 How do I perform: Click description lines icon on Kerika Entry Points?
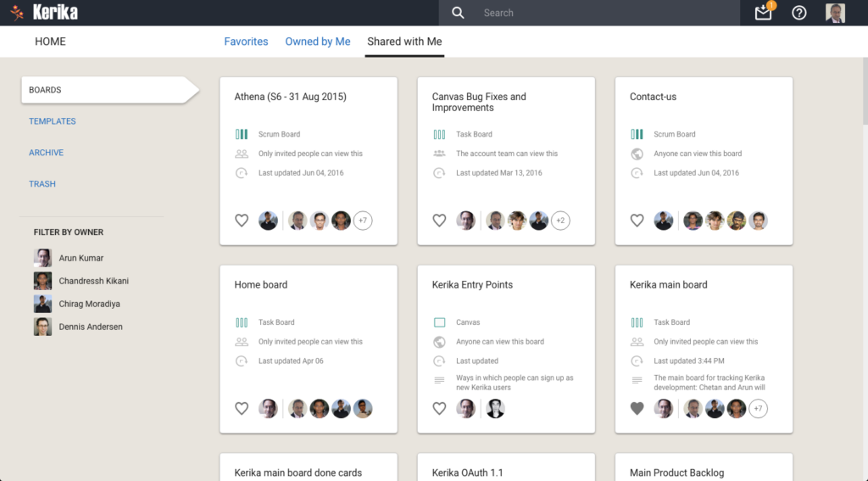pos(439,380)
